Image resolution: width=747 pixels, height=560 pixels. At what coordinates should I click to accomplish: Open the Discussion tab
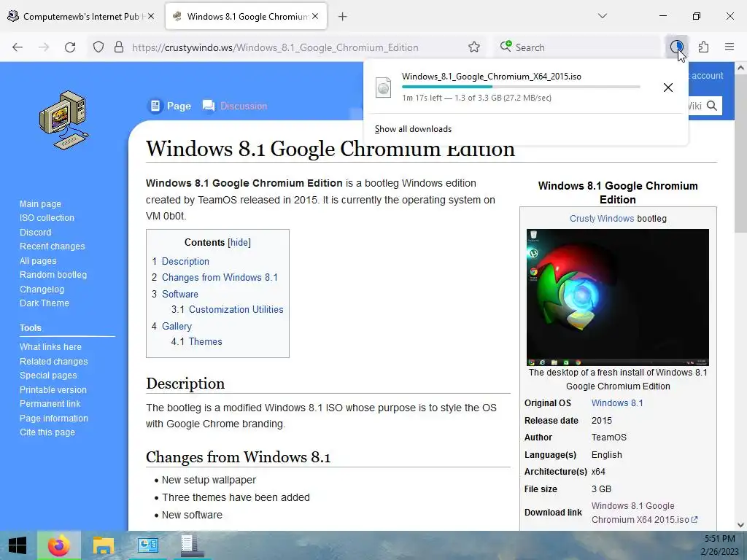235,106
